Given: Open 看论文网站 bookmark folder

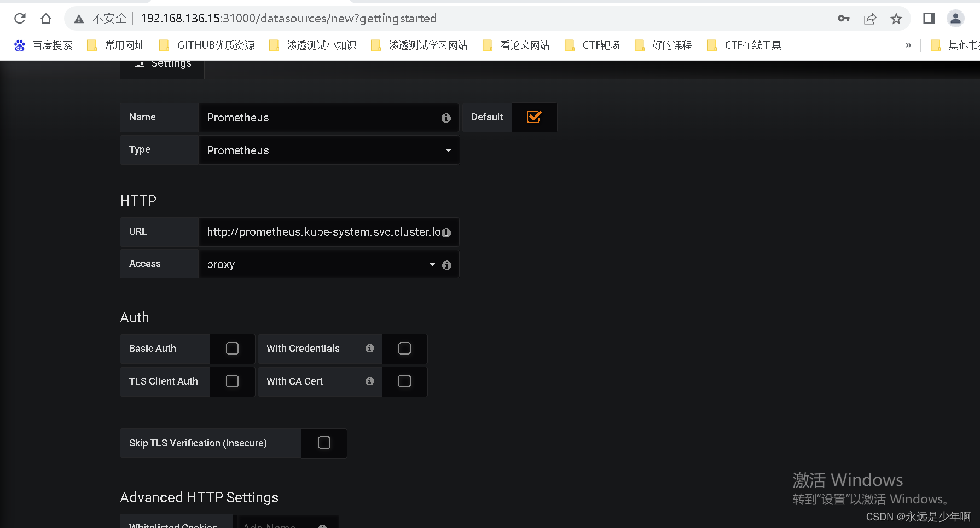Looking at the screenshot, I should coord(516,45).
